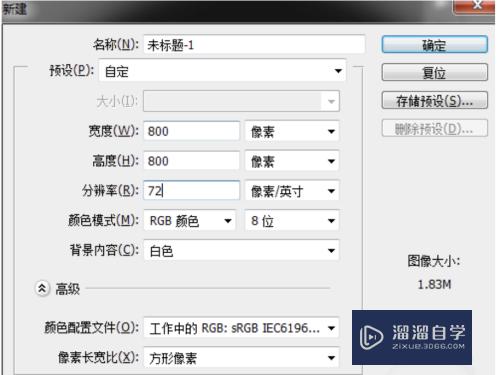Click the 分辨率(R): label
Image resolution: width=500 pixels, height=375 pixels.
(110, 191)
